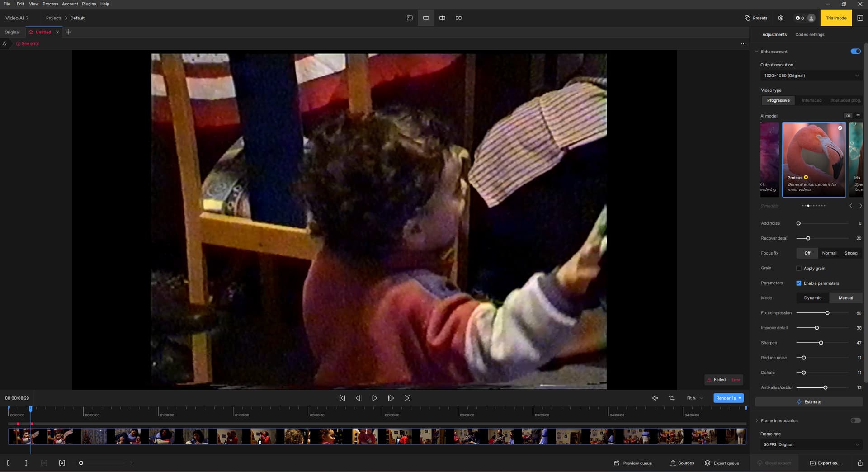Set Video type to Interlaced
This screenshot has width=868, height=472.
tap(811, 100)
